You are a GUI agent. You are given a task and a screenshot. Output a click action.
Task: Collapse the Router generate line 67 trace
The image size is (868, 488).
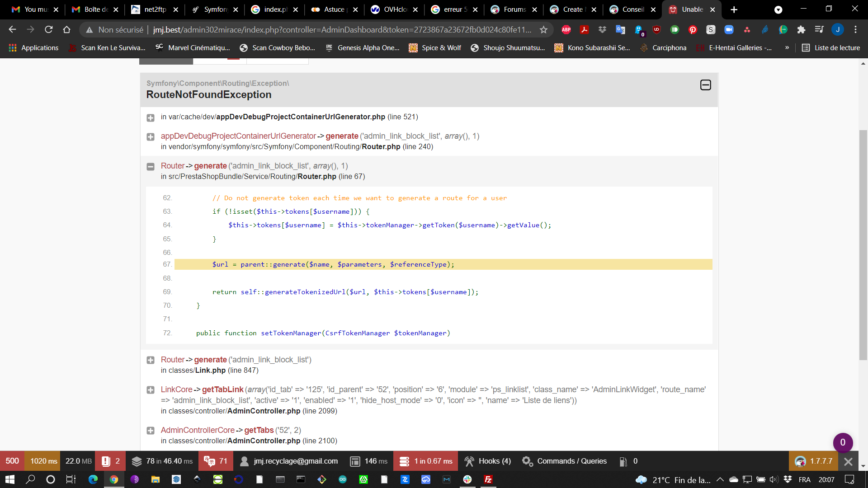151,166
